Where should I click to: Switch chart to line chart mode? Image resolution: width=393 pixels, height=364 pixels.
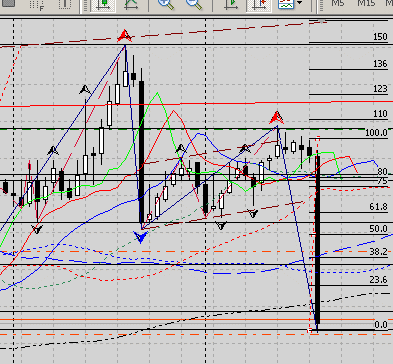(131, 5)
